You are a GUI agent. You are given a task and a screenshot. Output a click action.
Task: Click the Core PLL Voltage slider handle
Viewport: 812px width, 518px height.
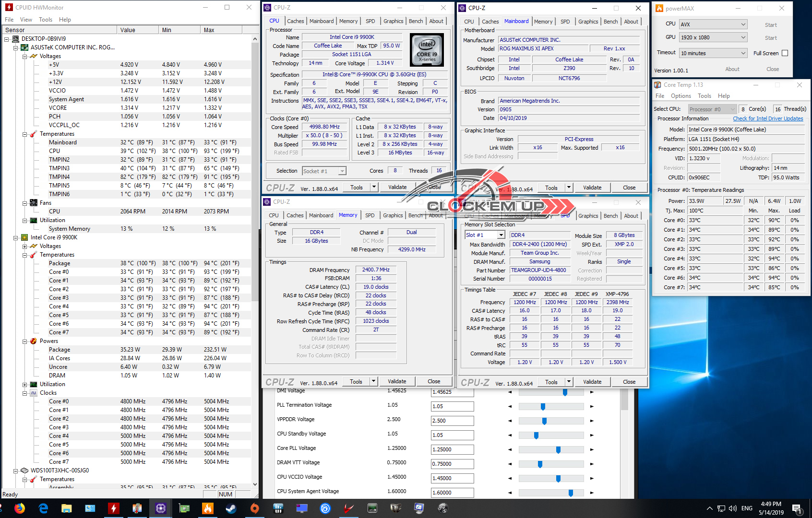558,450
